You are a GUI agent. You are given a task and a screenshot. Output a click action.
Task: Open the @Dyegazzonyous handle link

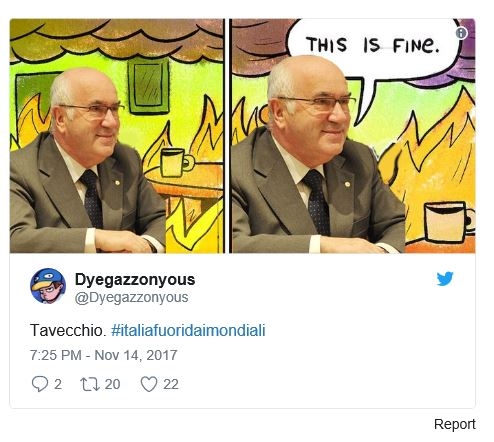[131, 297]
